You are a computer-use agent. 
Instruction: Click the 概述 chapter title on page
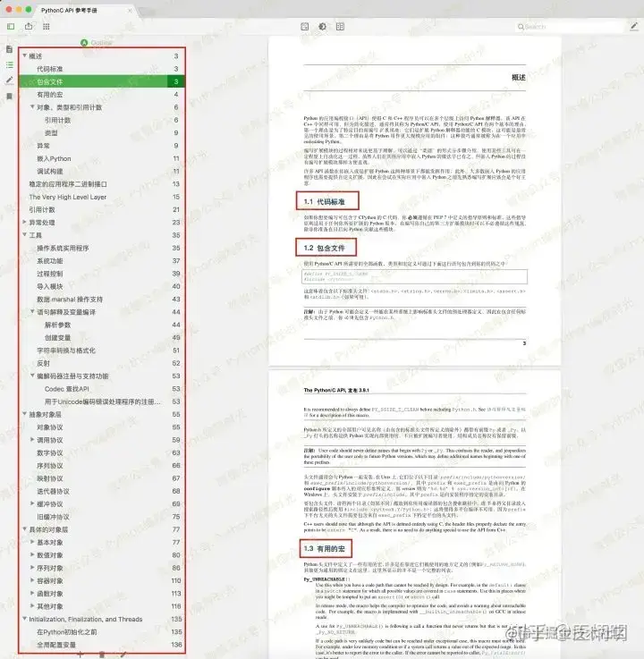(518, 77)
